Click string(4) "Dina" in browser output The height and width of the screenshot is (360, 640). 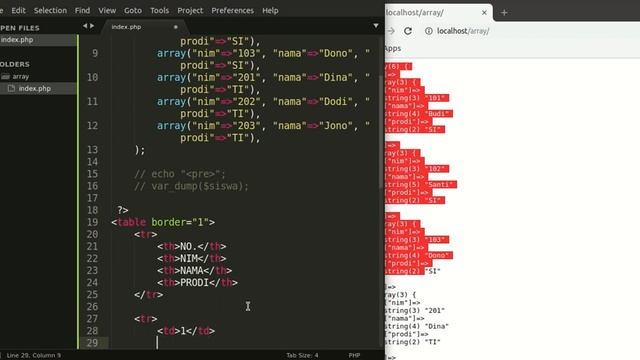tap(417, 326)
